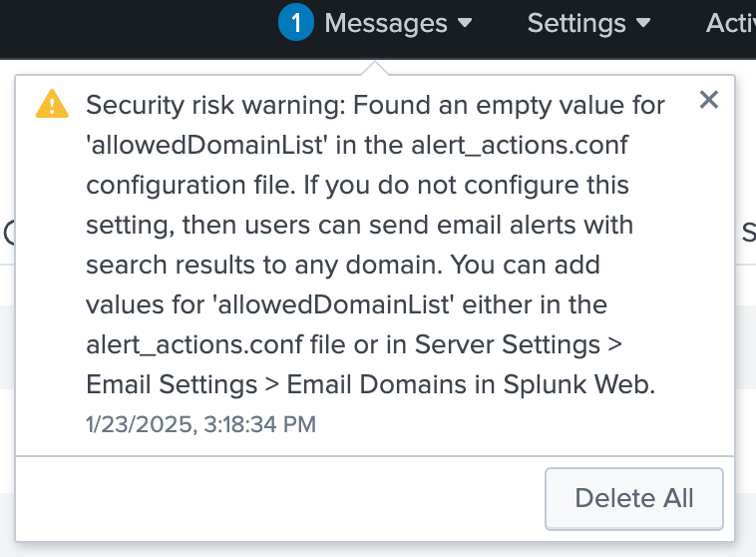
Task: Dismiss the security risk warning with X
Action: pos(709,100)
